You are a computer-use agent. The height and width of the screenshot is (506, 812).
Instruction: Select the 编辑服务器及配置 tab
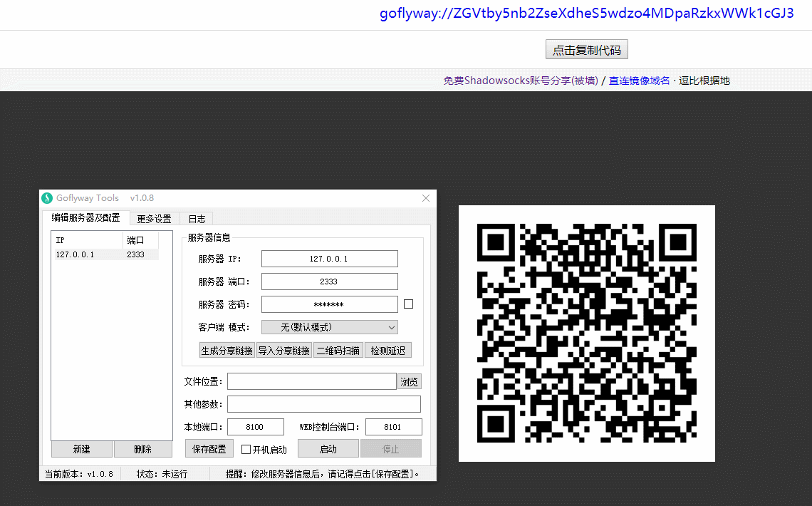[85, 218]
